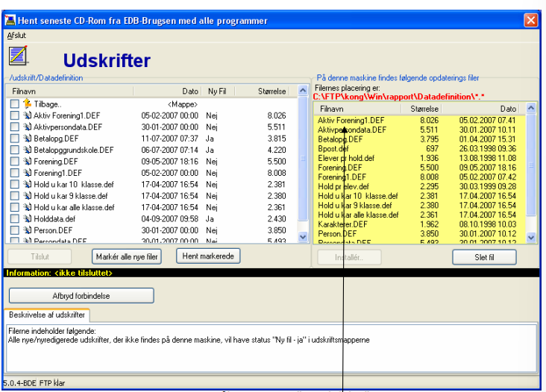This screenshot has width=546, height=392.
Task: Click right list scrollbar up arrow
Action: 531,108
